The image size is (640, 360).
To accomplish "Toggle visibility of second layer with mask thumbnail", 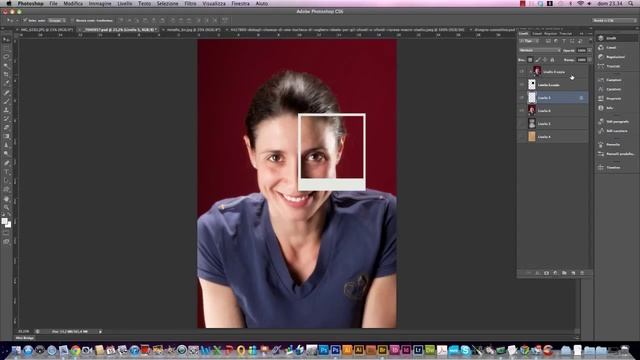I will click(x=522, y=85).
